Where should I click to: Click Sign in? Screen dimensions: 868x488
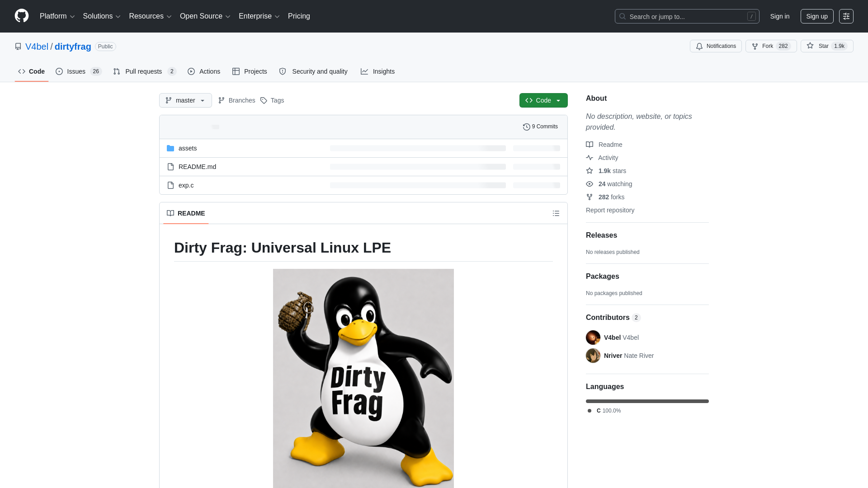[x=780, y=16]
